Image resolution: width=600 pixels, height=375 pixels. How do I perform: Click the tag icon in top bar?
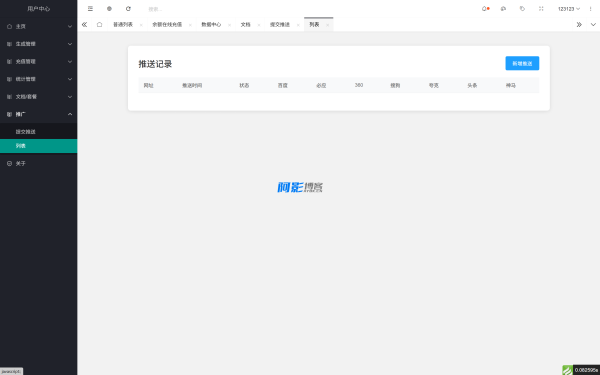tap(522, 8)
